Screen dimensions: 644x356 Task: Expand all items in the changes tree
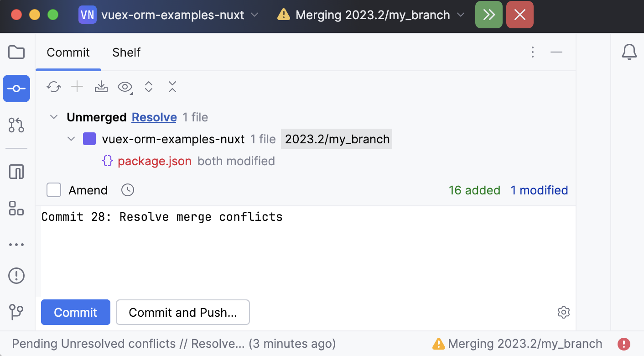[148, 87]
